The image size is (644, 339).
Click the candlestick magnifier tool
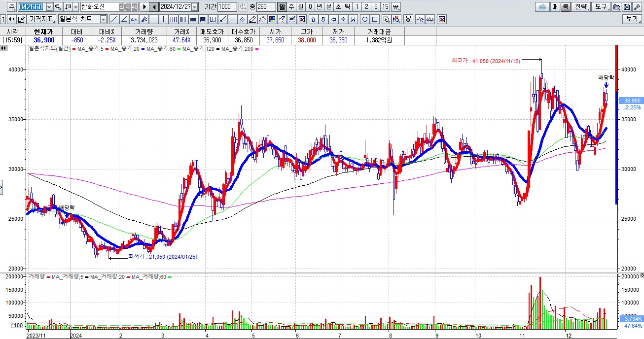click(x=396, y=19)
